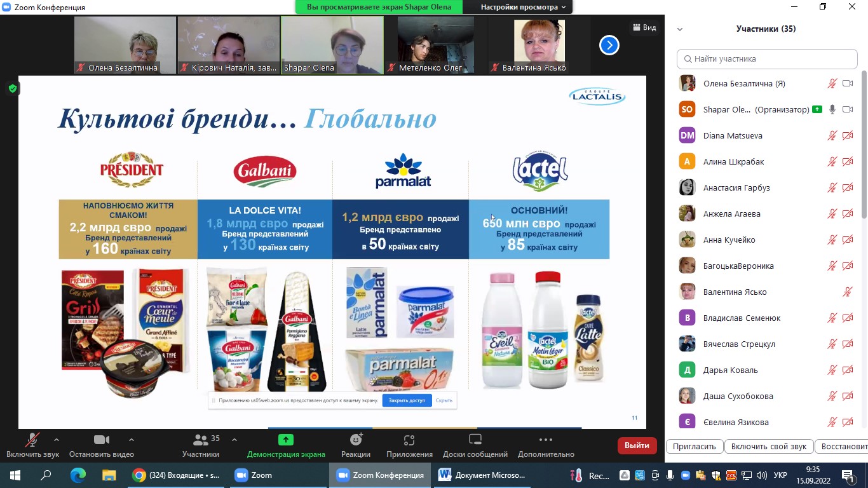Viewport: 868px width, 488px height.
Task: Open video options arrow beside Остановить видео
Action: click(132, 439)
